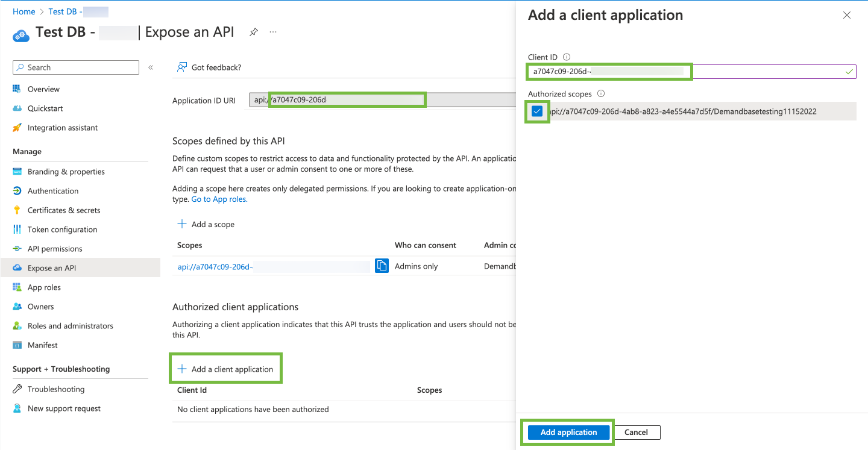This screenshot has width=868, height=450.
Task: Click the Add a scope text
Action: pyautogui.click(x=213, y=224)
